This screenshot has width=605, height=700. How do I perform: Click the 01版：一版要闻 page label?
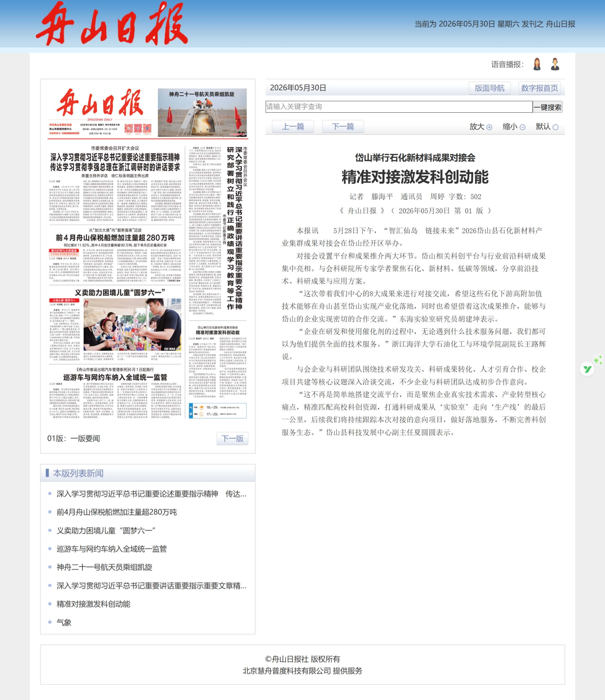click(x=74, y=438)
